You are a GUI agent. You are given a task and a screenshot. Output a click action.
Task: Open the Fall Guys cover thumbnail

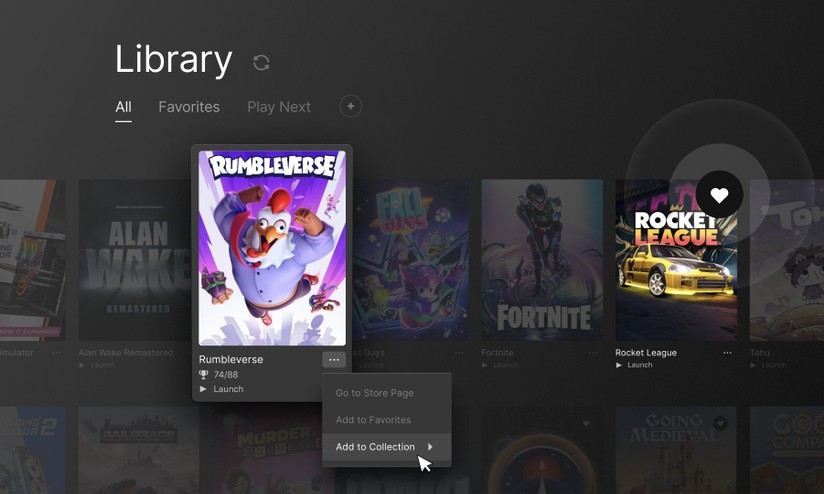410,260
